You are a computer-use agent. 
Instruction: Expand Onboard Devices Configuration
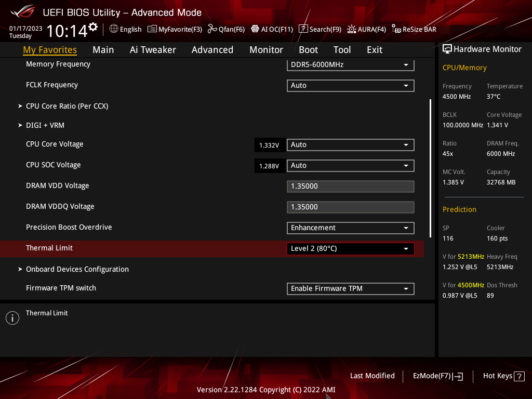pos(77,270)
